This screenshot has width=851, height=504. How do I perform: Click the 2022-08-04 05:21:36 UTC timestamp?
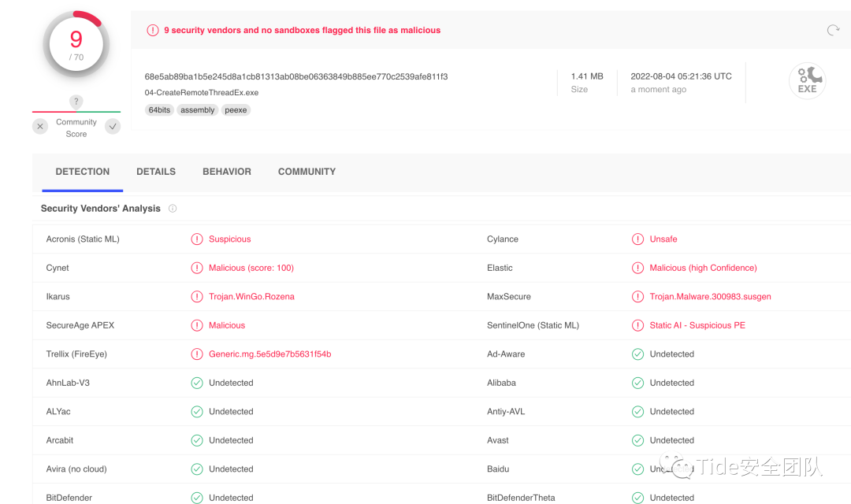(x=681, y=76)
